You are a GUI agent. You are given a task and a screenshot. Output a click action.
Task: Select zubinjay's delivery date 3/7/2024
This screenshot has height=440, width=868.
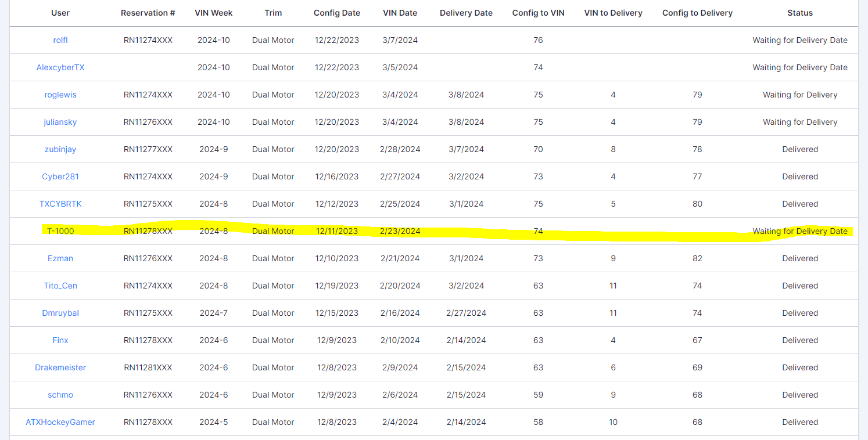click(x=467, y=149)
